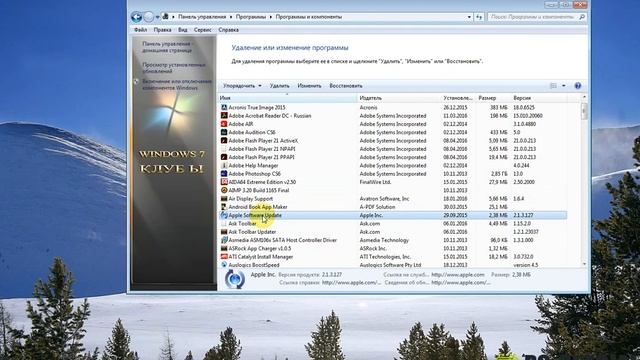This screenshot has height=360, width=640.
Task: Expand the Панель управления breadcrumb arrow
Action: pyautogui.click(x=231, y=17)
